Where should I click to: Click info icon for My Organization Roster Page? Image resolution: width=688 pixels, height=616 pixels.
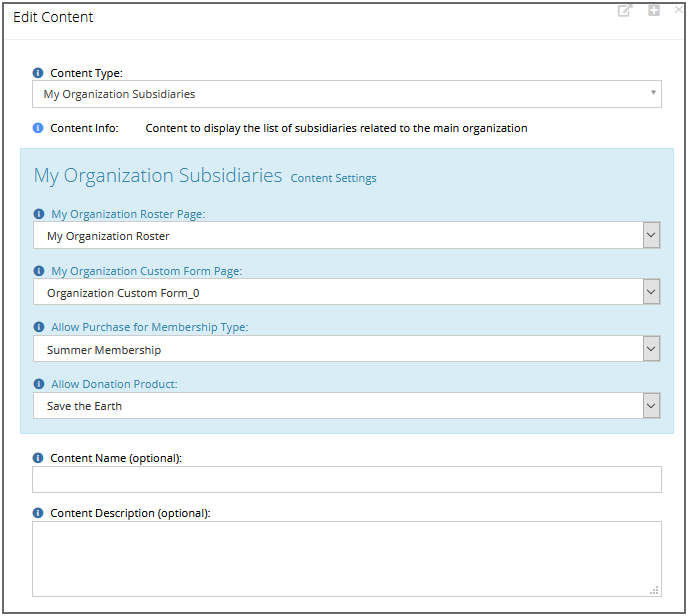[x=39, y=214]
